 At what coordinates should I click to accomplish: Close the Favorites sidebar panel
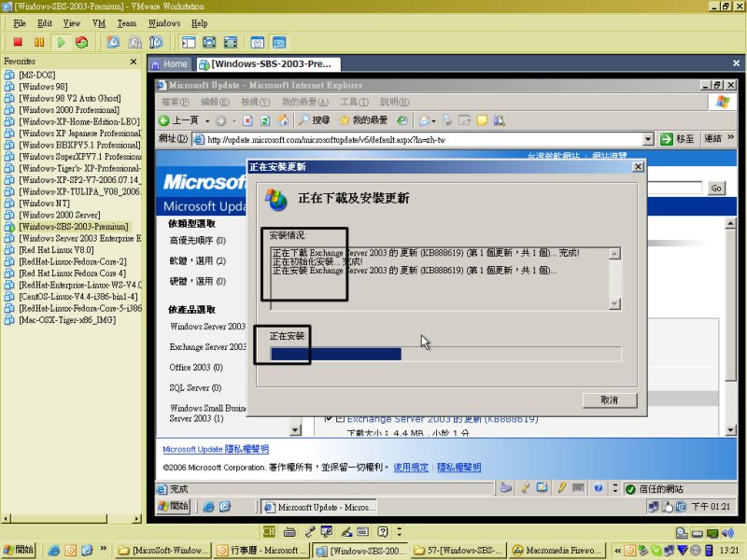click(x=134, y=62)
